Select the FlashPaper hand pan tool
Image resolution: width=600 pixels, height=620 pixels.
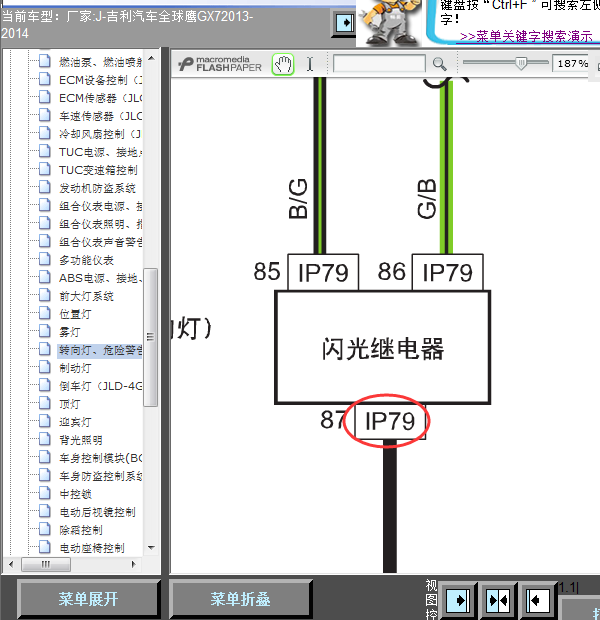pyautogui.click(x=283, y=64)
